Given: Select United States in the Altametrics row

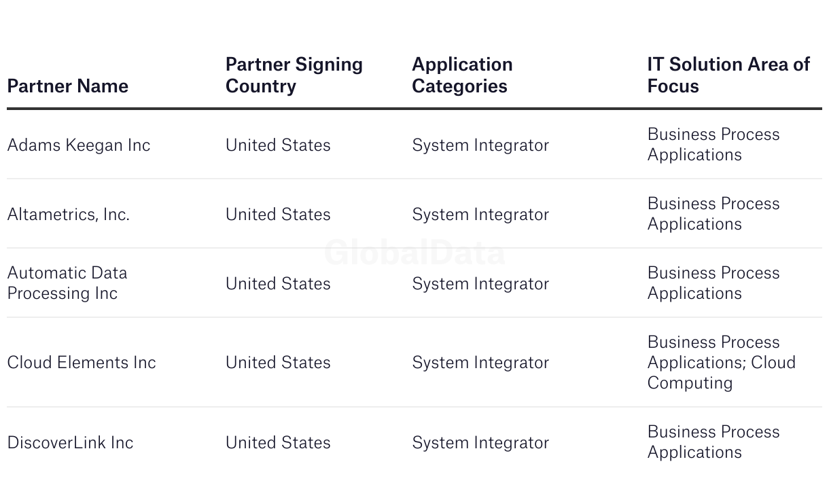Looking at the screenshot, I should (278, 215).
